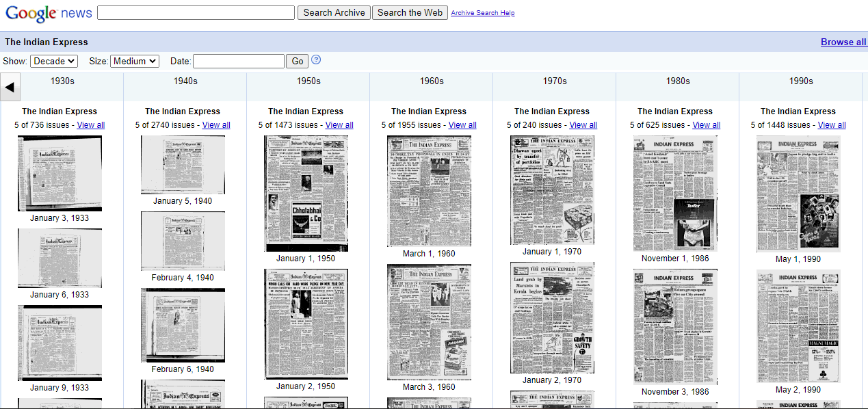
Task: View all 240 issues from the 1970s
Action: point(583,125)
